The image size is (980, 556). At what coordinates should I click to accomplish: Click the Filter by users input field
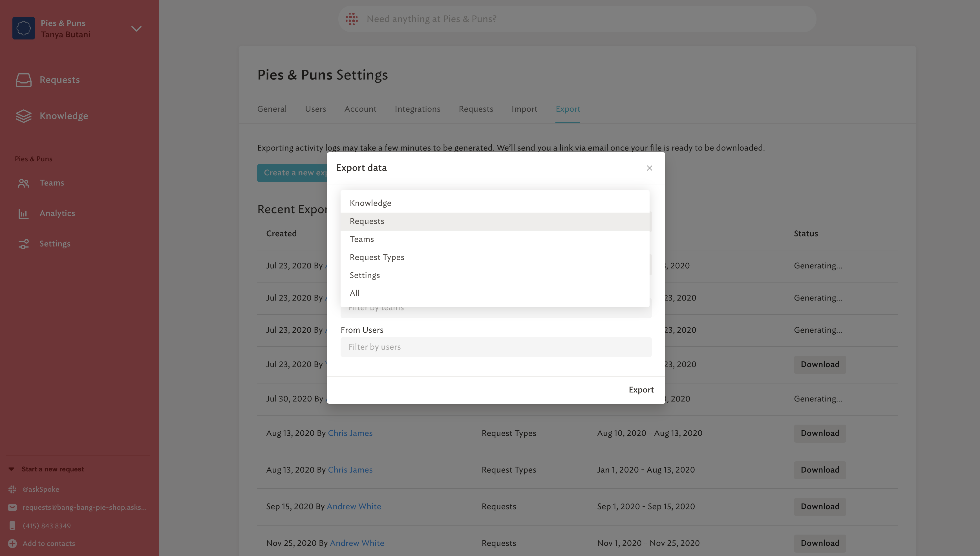pos(496,347)
